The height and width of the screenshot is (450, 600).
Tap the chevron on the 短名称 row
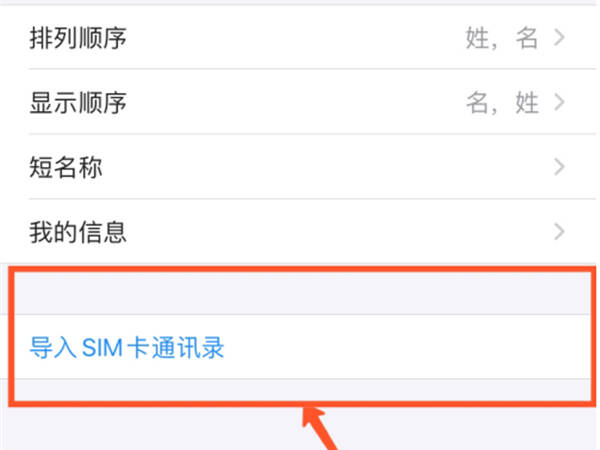(x=559, y=167)
